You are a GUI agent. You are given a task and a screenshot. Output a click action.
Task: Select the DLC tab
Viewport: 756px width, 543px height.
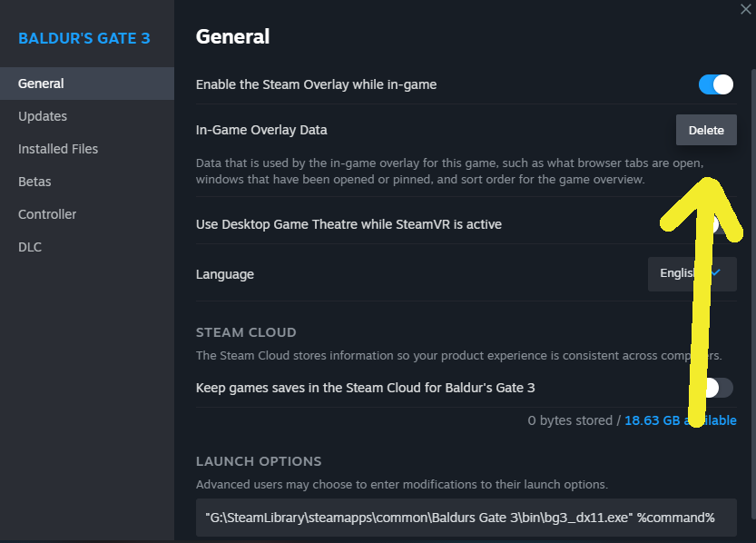pos(30,247)
